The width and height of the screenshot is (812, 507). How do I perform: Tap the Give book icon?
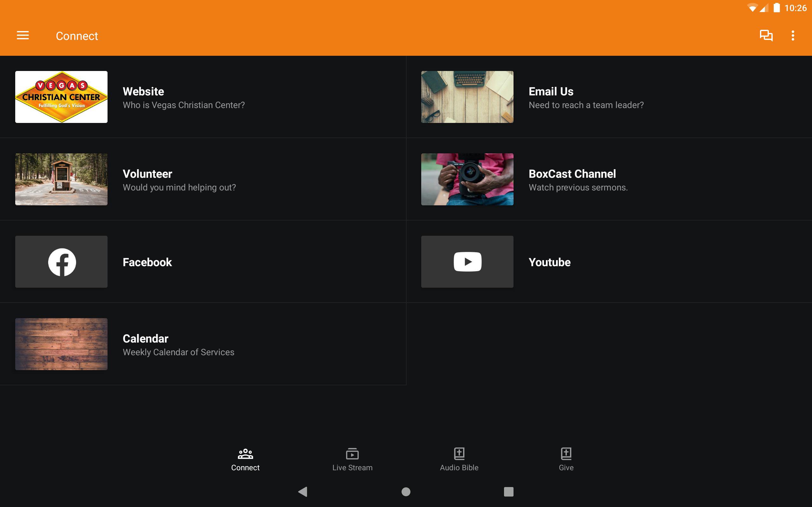coord(566,454)
